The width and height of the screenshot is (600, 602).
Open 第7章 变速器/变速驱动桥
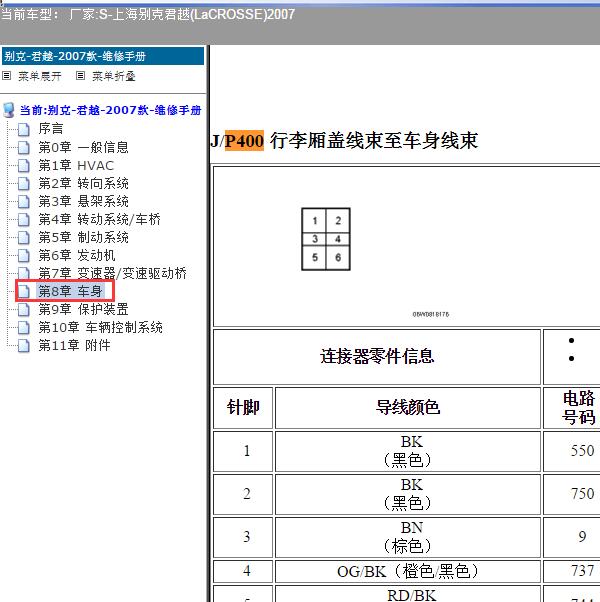click(112, 273)
